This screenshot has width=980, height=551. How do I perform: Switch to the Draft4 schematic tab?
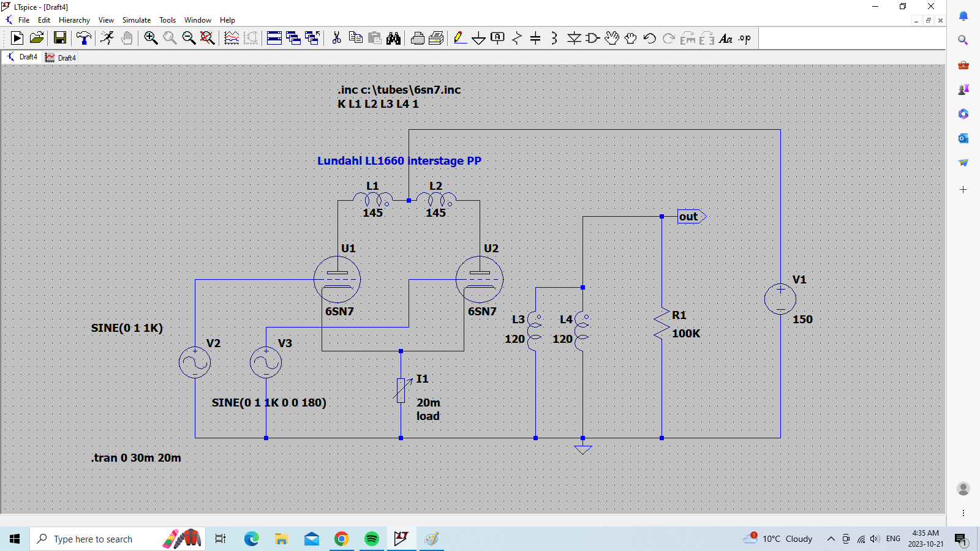[x=22, y=57]
